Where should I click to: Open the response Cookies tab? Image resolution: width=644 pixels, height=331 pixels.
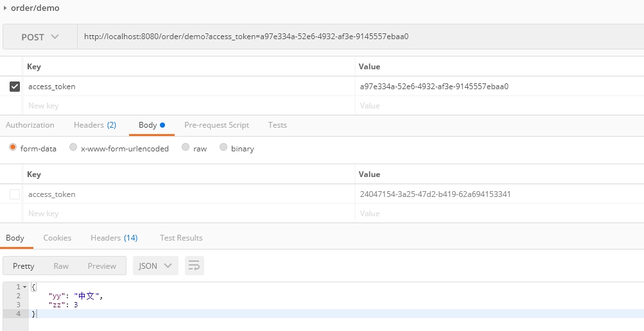[x=57, y=238]
